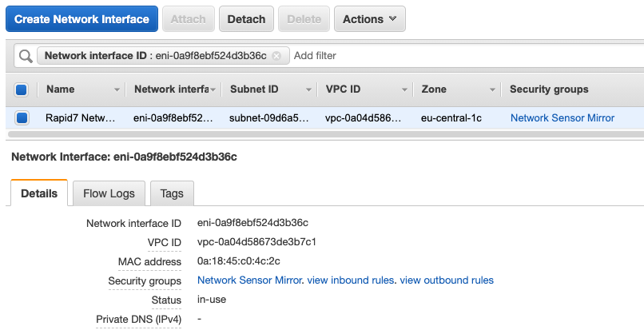Sort by Name column arrow
644x330 pixels.
pyautogui.click(x=117, y=89)
